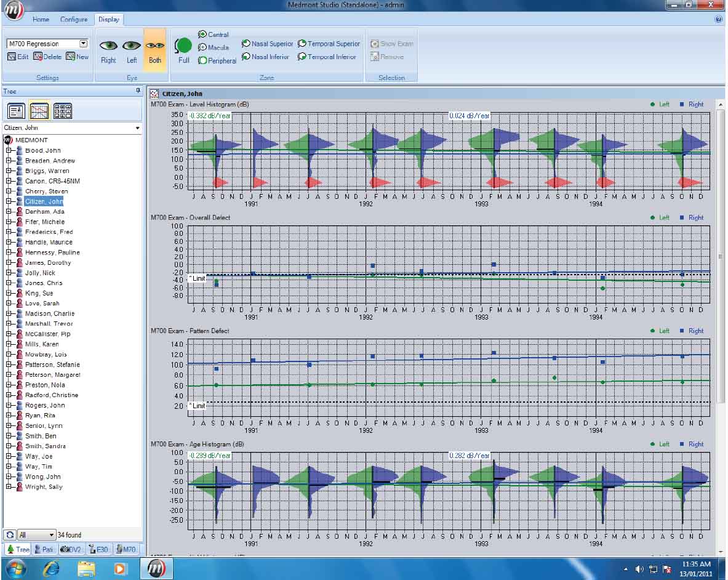Click the patient details view icon in Tree panel

tap(16, 111)
